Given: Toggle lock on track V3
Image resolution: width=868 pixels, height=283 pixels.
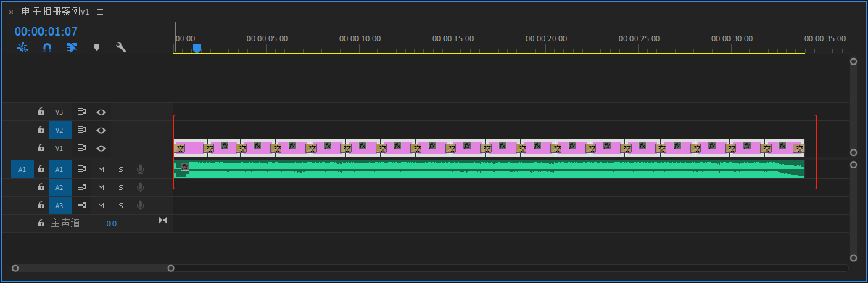Looking at the screenshot, I should click(x=41, y=112).
